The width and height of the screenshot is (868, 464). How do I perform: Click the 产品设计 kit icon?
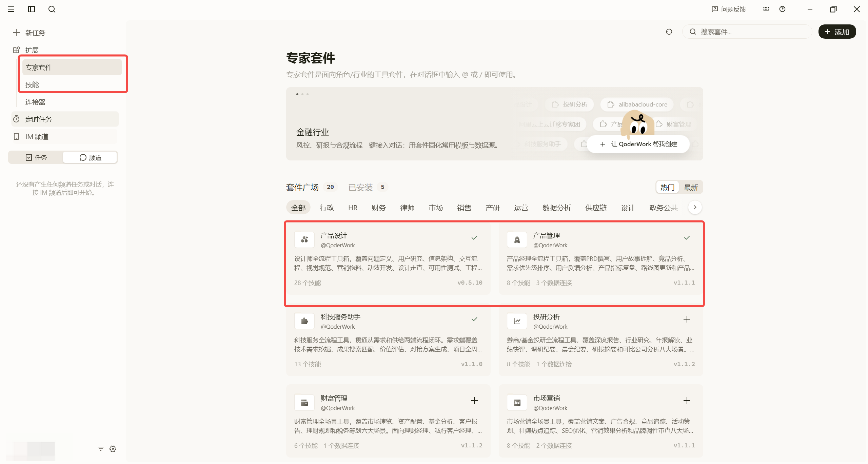point(304,239)
